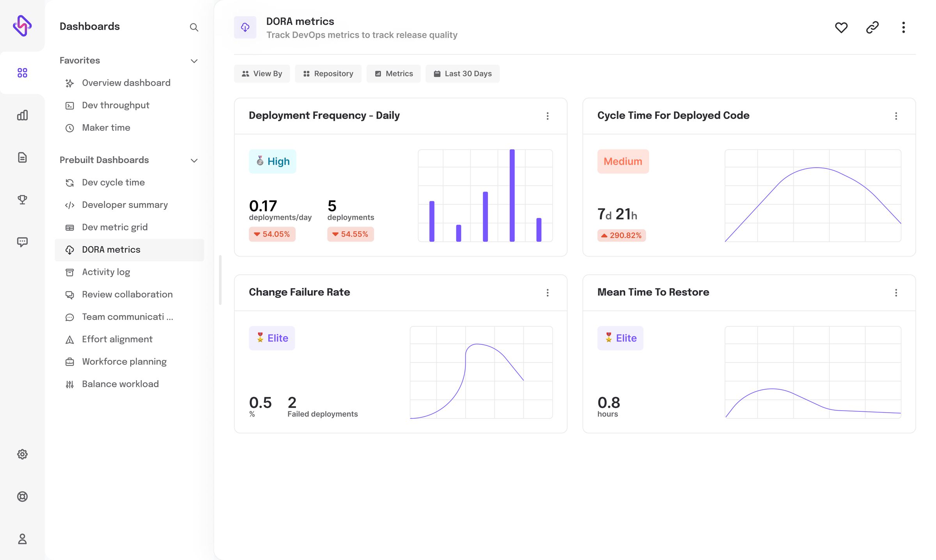Select the Metrics filter tab
The width and height of the screenshot is (936, 560).
tap(394, 73)
